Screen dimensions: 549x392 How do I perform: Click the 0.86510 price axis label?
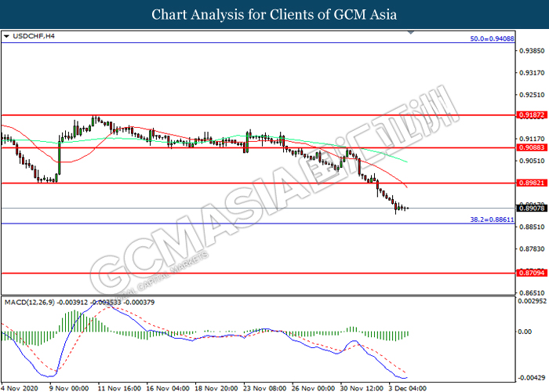tap(532, 293)
